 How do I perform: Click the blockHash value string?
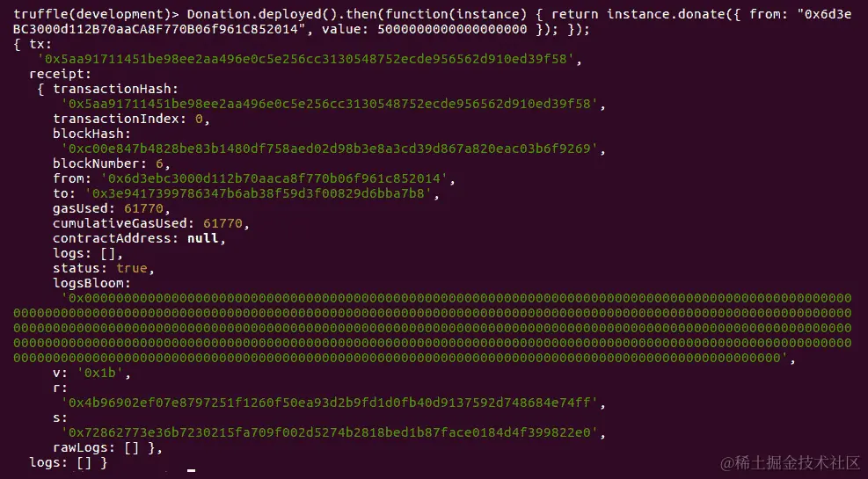330,149
